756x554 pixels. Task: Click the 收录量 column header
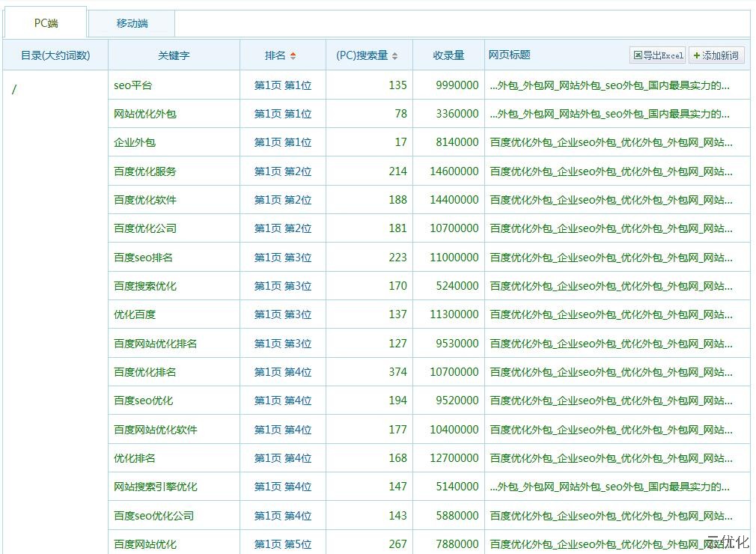(x=448, y=55)
